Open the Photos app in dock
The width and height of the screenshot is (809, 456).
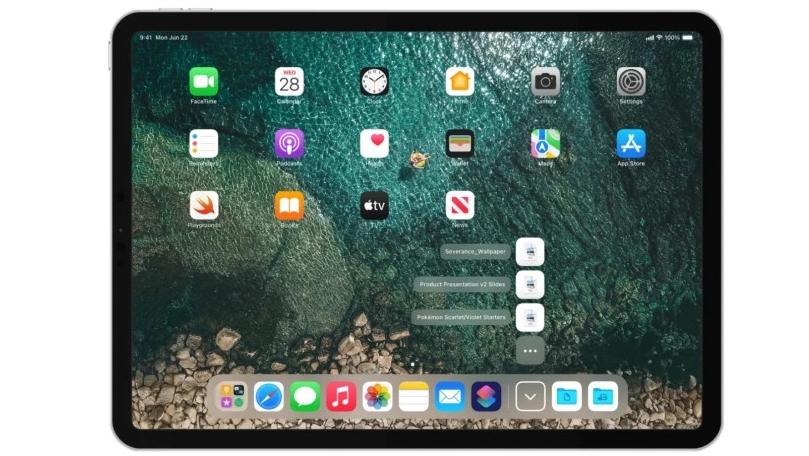pos(377,396)
